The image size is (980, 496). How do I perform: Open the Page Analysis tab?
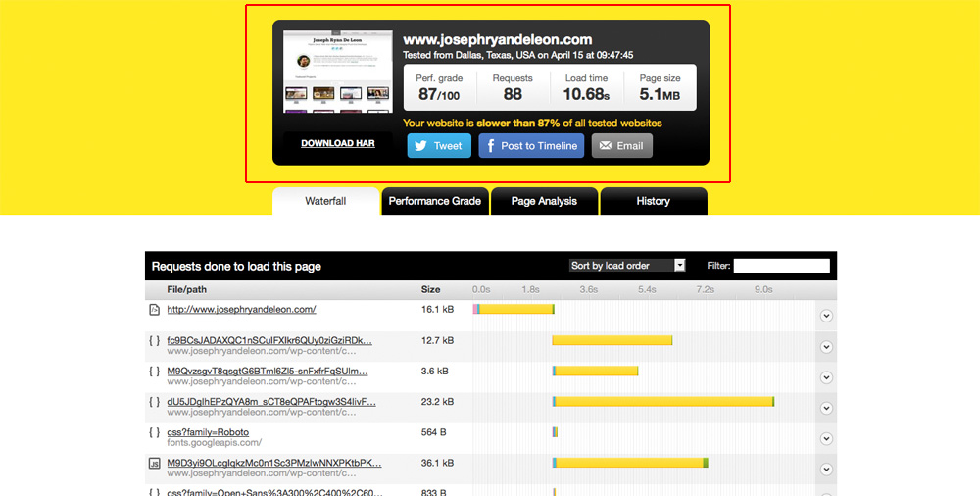coord(544,201)
